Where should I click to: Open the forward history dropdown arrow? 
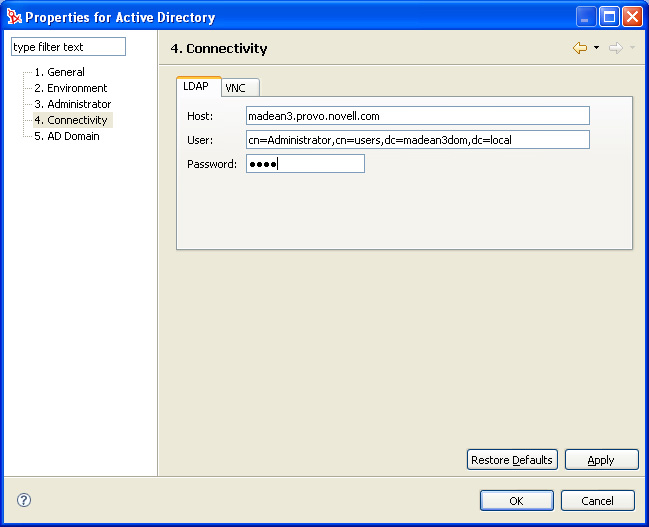632,48
